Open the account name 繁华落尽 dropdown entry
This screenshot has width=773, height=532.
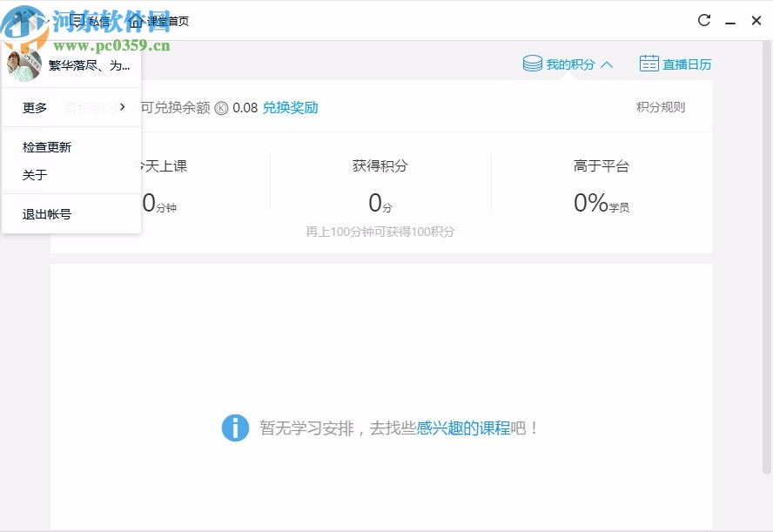click(x=89, y=65)
